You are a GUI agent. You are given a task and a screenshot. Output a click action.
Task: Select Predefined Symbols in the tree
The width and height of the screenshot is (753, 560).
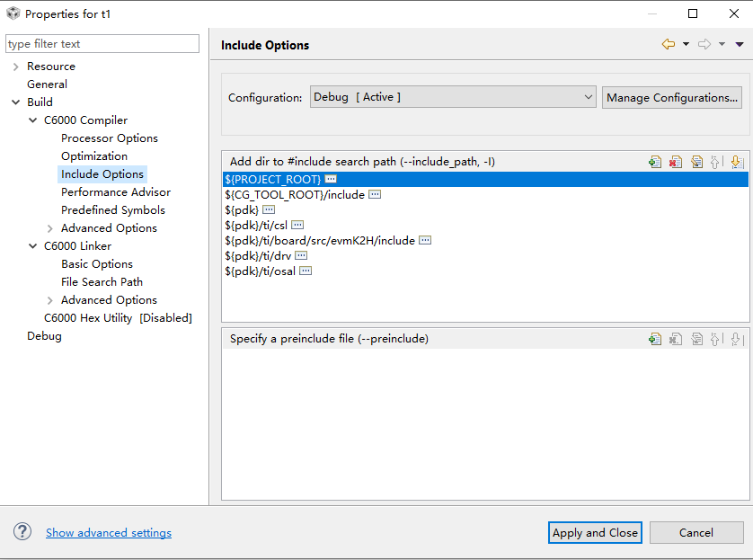pos(112,210)
